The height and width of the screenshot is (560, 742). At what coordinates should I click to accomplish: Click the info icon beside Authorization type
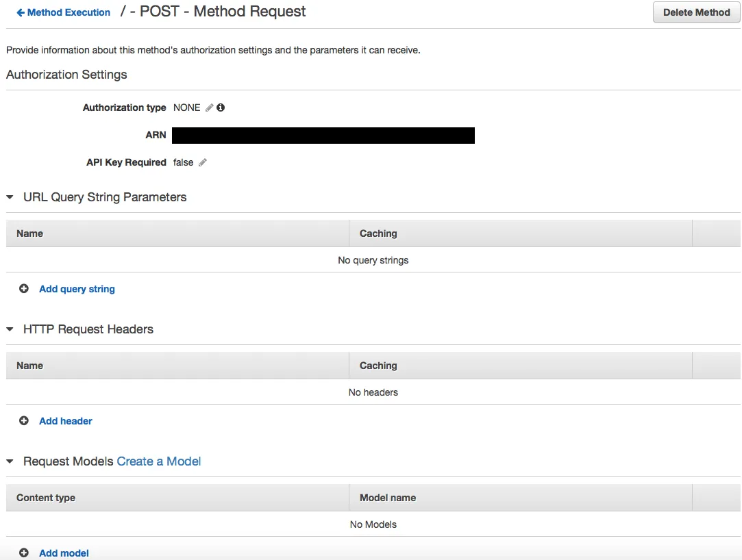(x=221, y=107)
